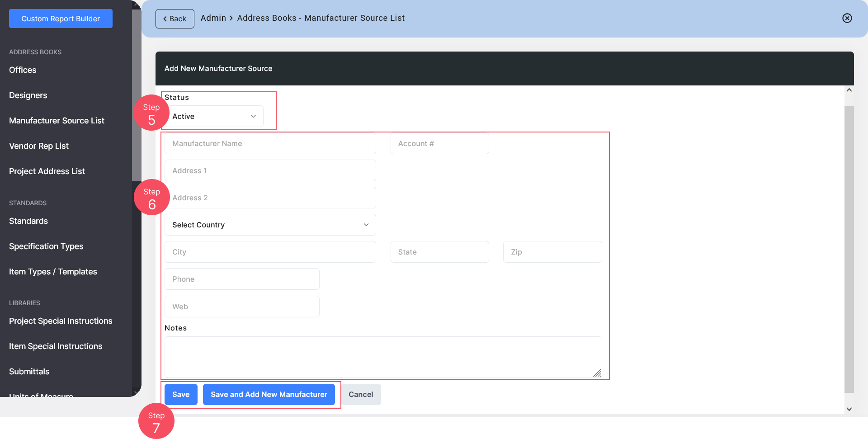
Task: Cancel adding the manufacturer
Action: coord(361,394)
